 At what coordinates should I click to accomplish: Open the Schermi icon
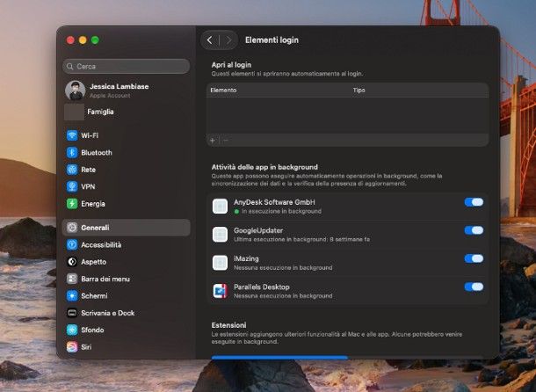(x=72, y=296)
